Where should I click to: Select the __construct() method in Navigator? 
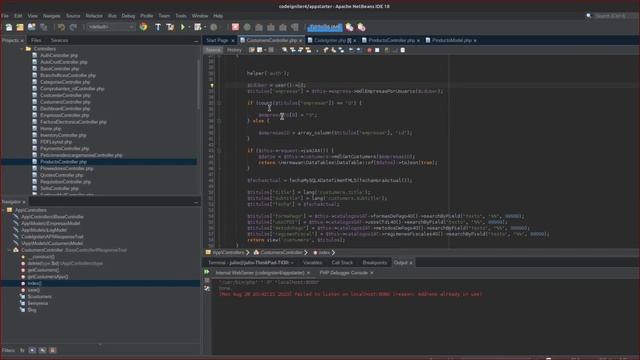coord(41,257)
